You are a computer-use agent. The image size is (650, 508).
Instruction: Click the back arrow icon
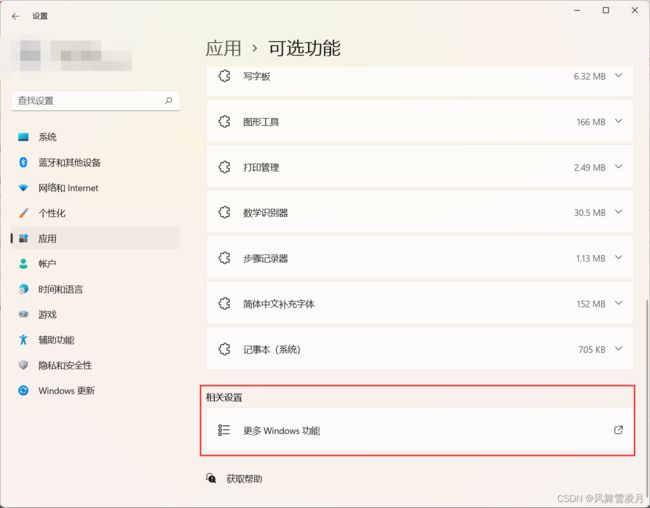pyautogui.click(x=16, y=16)
